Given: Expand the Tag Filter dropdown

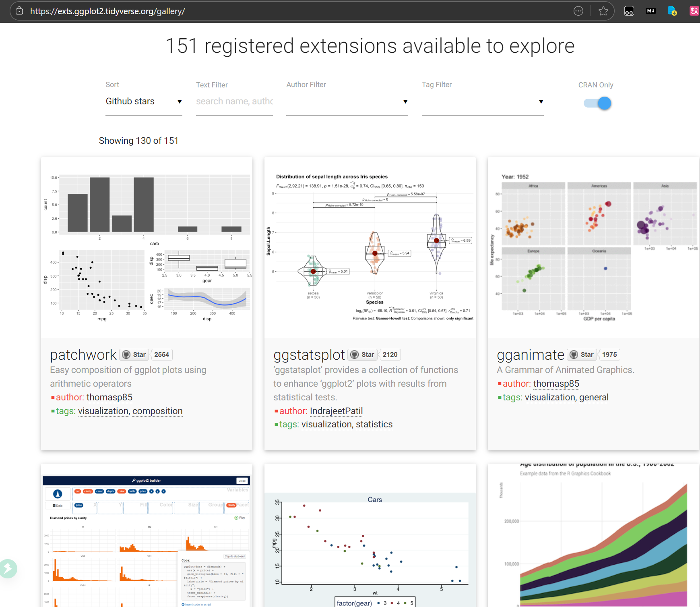Looking at the screenshot, I should click(483, 102).
